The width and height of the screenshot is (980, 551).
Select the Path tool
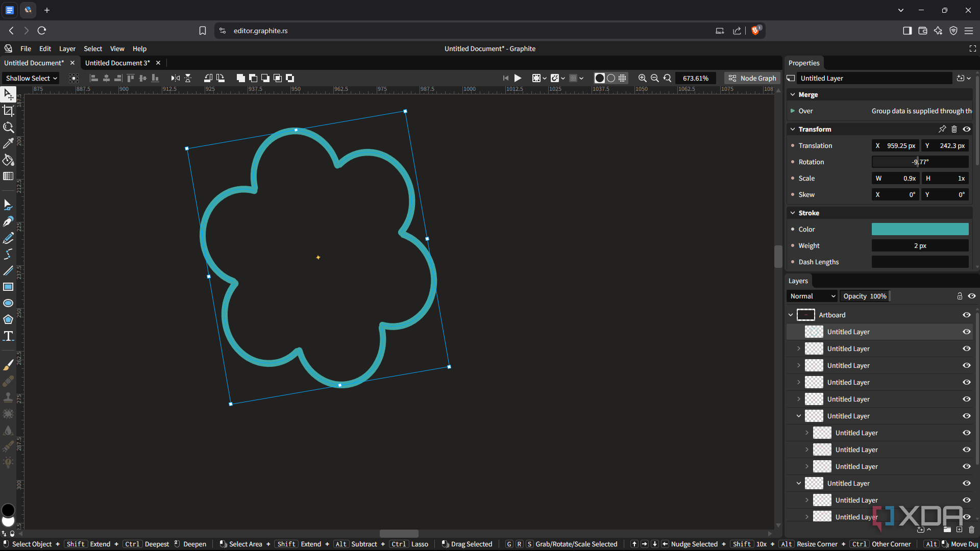pyautogui.click(x=8, y=205)
